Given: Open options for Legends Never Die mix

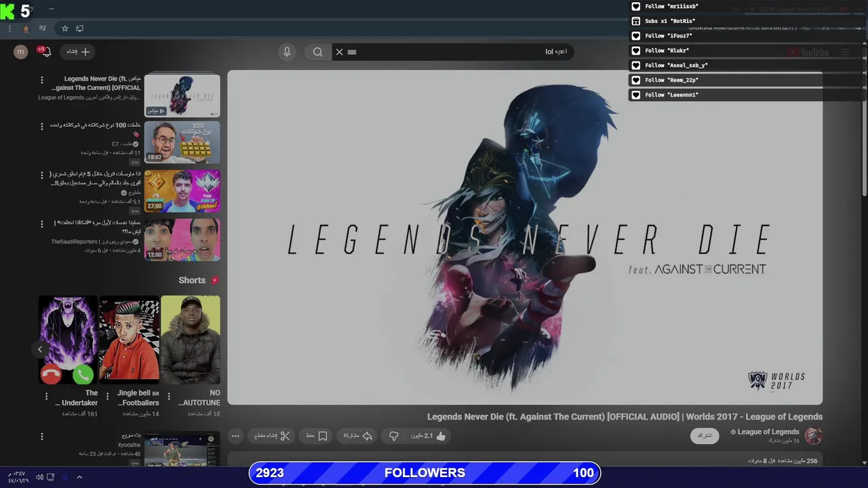Looking at the screenshot, I should [x=42, y=80].
